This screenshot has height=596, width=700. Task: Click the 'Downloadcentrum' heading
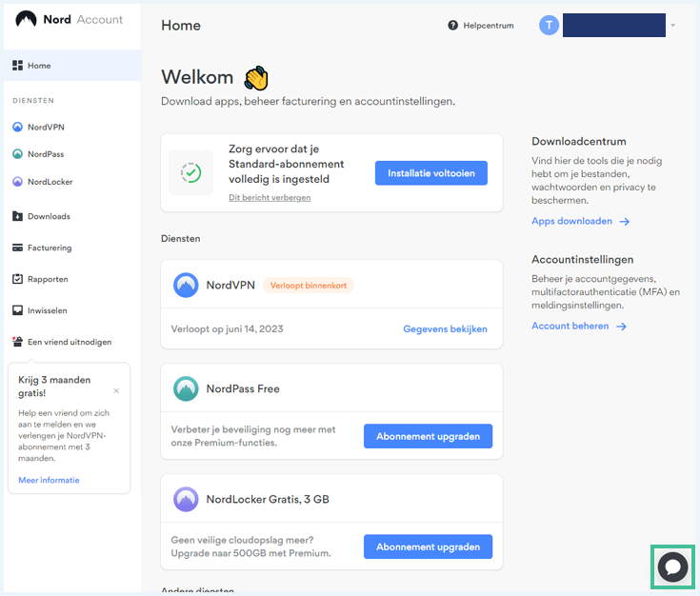point(579,142)
